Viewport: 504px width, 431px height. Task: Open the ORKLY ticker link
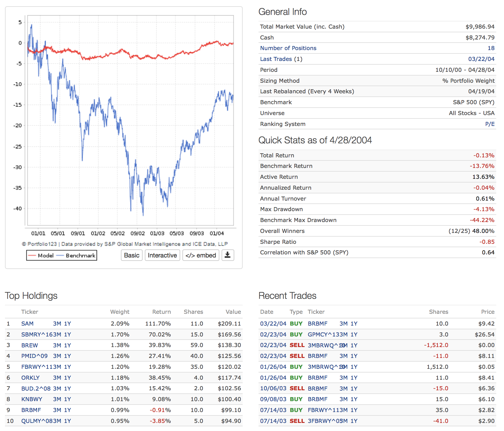tap(30, 378)
